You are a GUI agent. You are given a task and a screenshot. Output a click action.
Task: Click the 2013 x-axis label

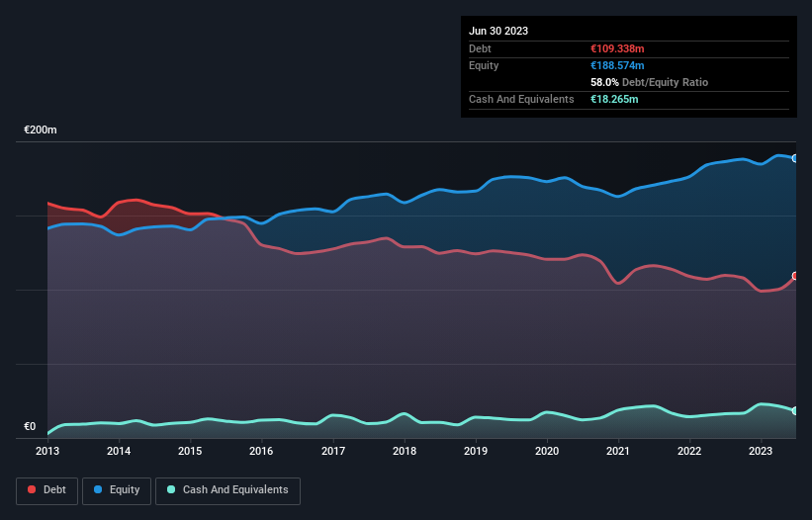[x=47, y=451]
